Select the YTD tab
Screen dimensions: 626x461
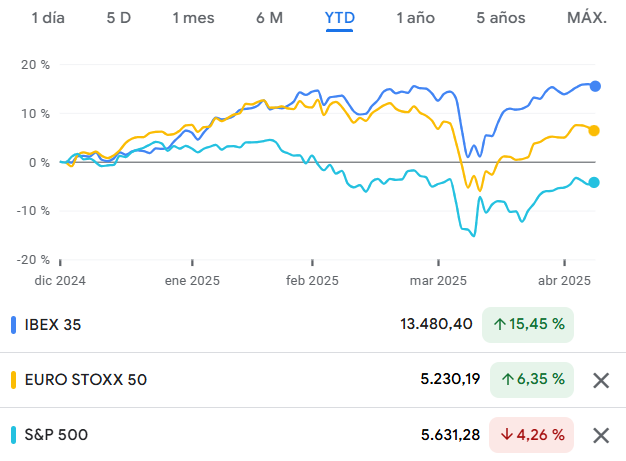pos(340,18)
